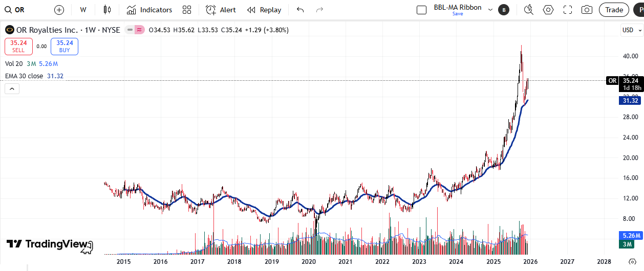Viewport: 644px width, 271px height.
Task: Click the partially visible Publish button
Action: [x=639, y=10]
